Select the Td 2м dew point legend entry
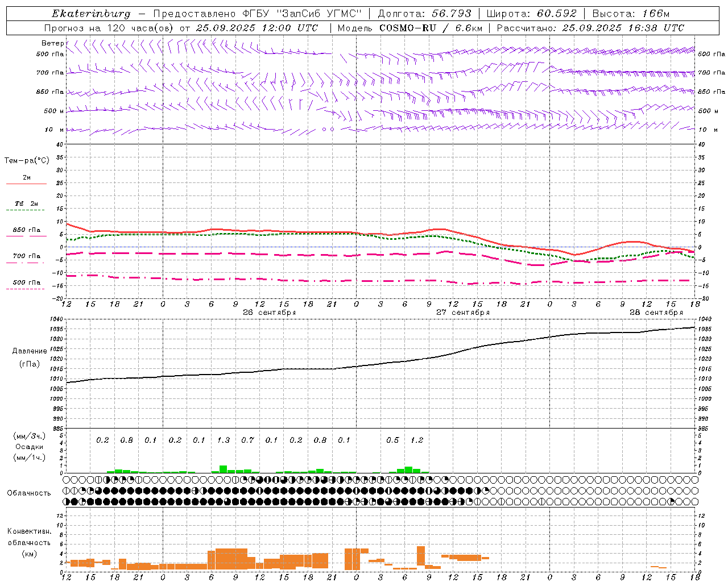 (x=27, y=203)
